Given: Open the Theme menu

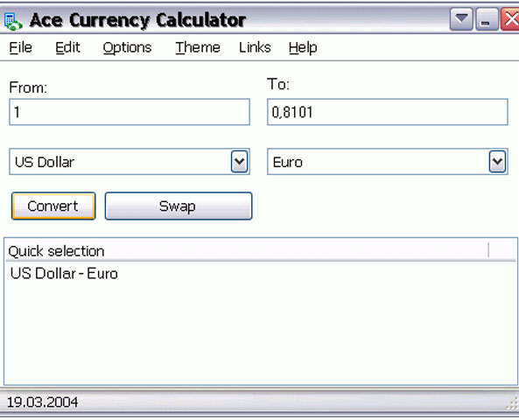Looking at the screenshot, I should click(x=198, y=47).
